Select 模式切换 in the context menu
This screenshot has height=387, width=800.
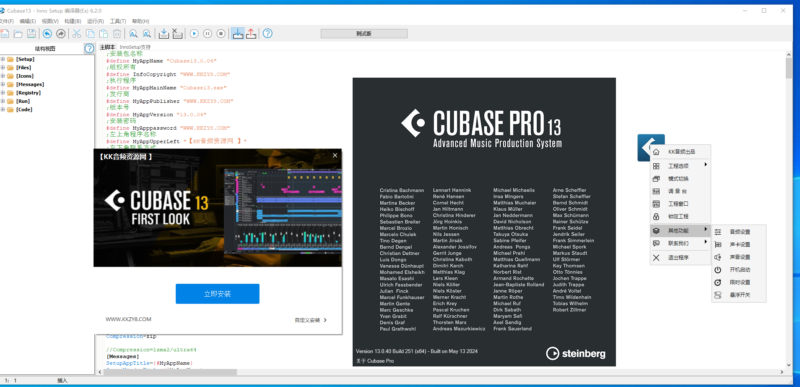(x=681, y=179)
